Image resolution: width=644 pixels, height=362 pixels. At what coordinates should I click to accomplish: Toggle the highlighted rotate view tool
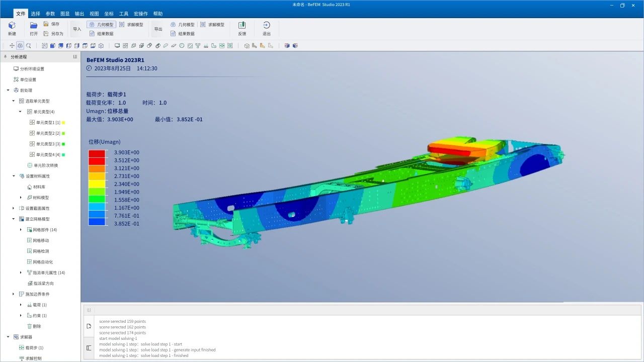click(x=20, y=46)
